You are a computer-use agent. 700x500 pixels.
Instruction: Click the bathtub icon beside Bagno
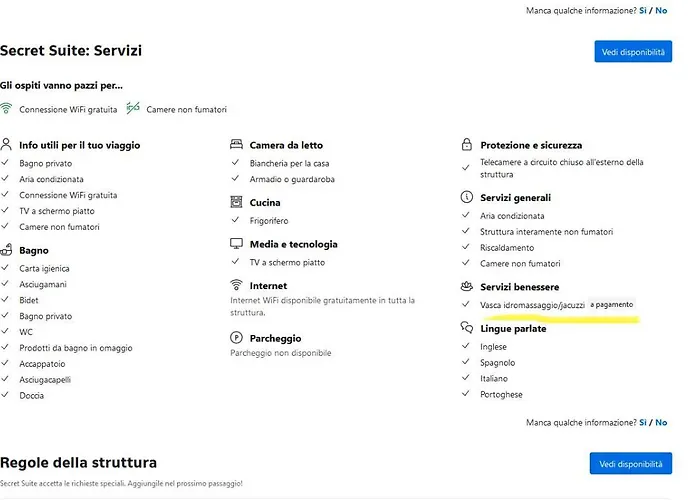click(x=7, y=250)
